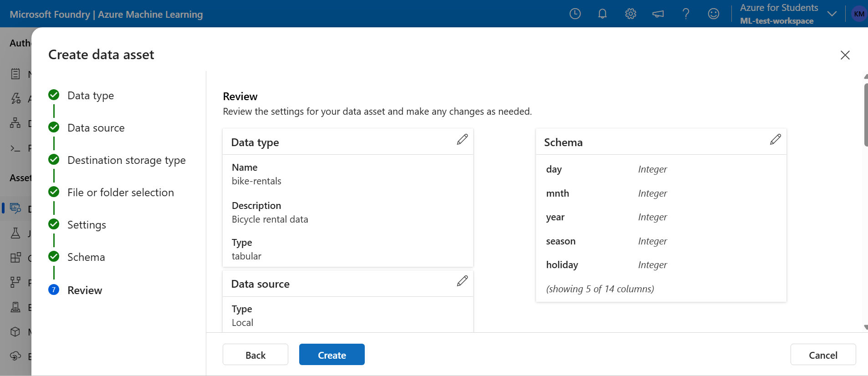Open the recent history clock icon

pos(575,14)
